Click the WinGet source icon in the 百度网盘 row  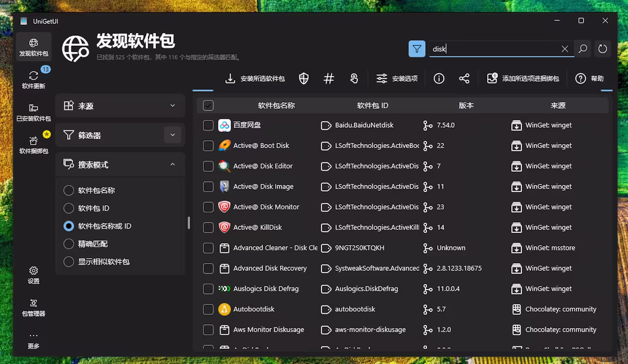click(516, 125)
